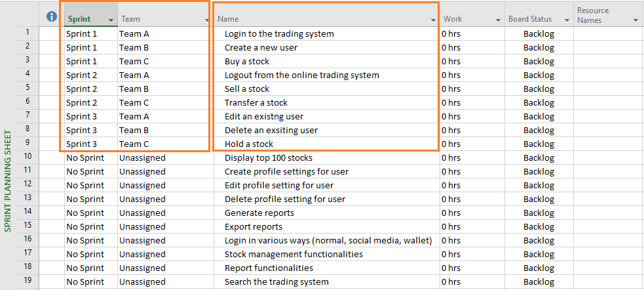This screenshot has height=290, width=644.
Task: Click 'Search the trading system' task
Action: pyautogui.click(x=276, y=281)
